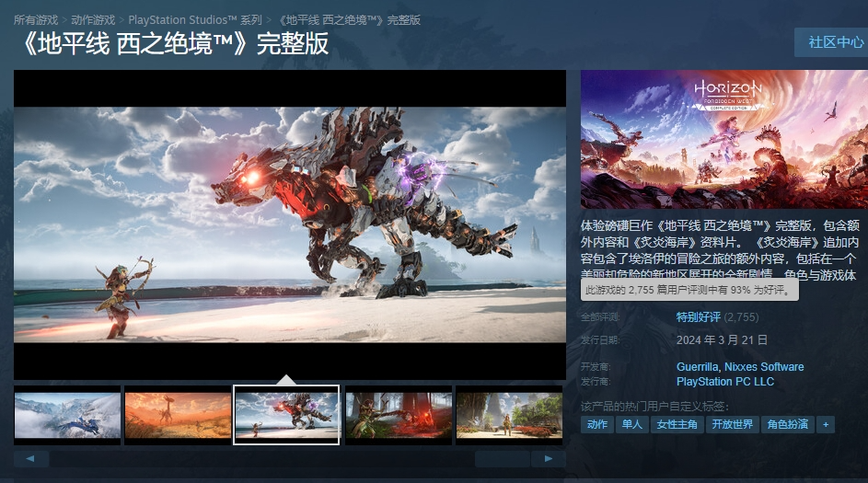
Task: Select the 动作 tag
Action: tap(596, 424)
